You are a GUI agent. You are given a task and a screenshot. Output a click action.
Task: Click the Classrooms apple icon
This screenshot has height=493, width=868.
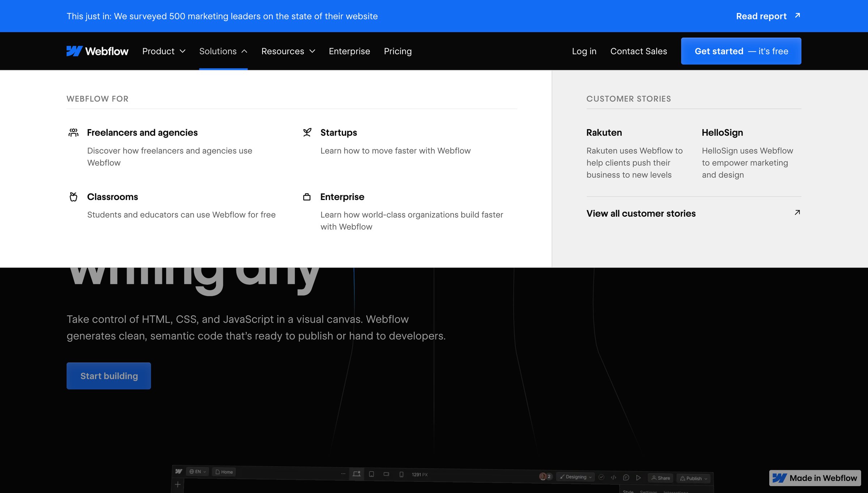[73, 197]
